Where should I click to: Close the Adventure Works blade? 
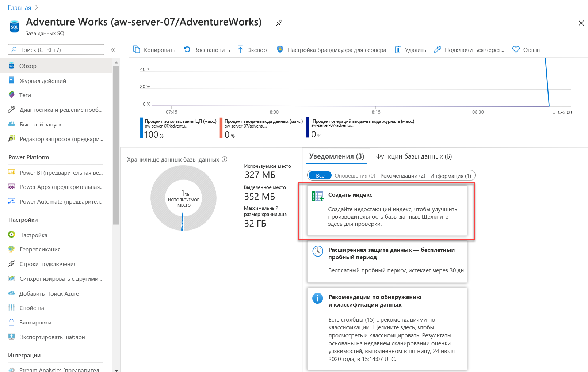click(x=581, y=23)
